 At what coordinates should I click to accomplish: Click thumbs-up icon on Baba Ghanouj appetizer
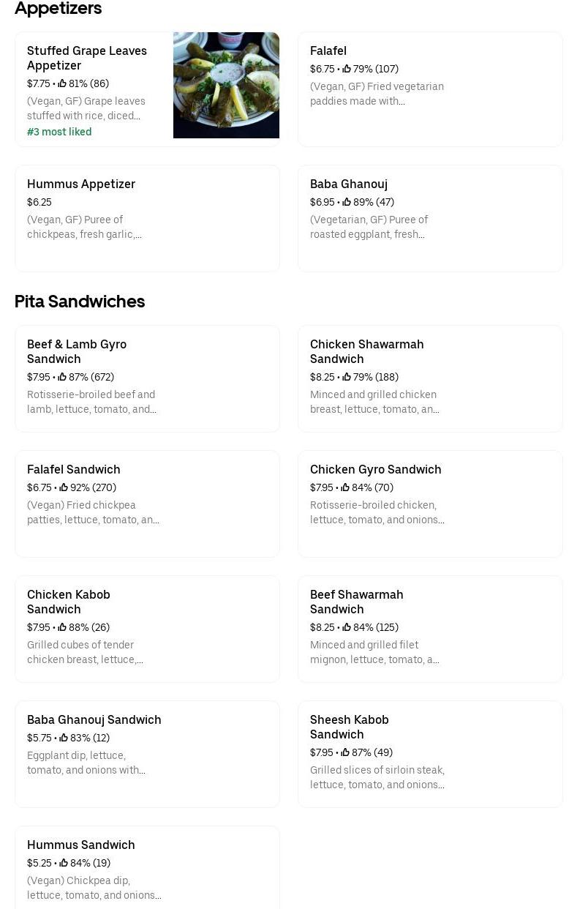point(347,202)
